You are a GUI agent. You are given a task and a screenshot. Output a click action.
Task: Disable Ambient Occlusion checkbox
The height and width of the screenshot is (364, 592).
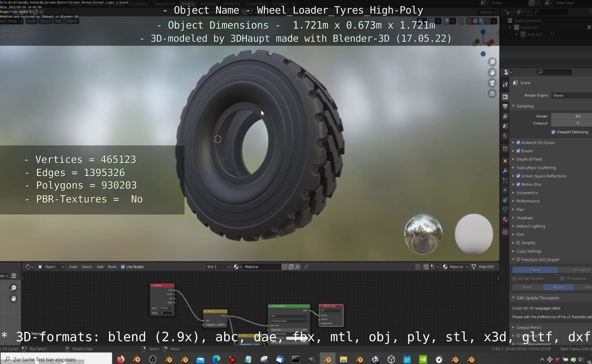[518, 143]
